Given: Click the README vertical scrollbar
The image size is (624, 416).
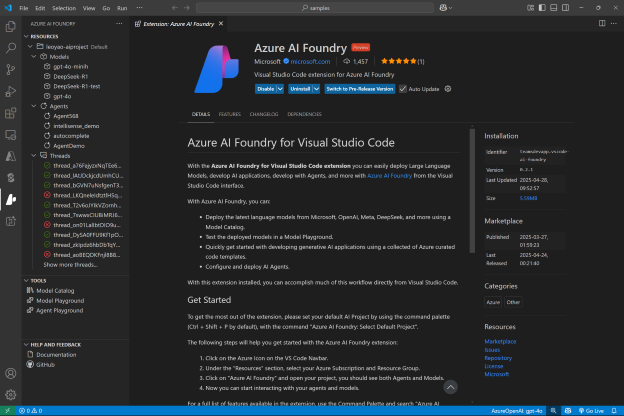Looking at the screenshot, I should tap(472, 190).
